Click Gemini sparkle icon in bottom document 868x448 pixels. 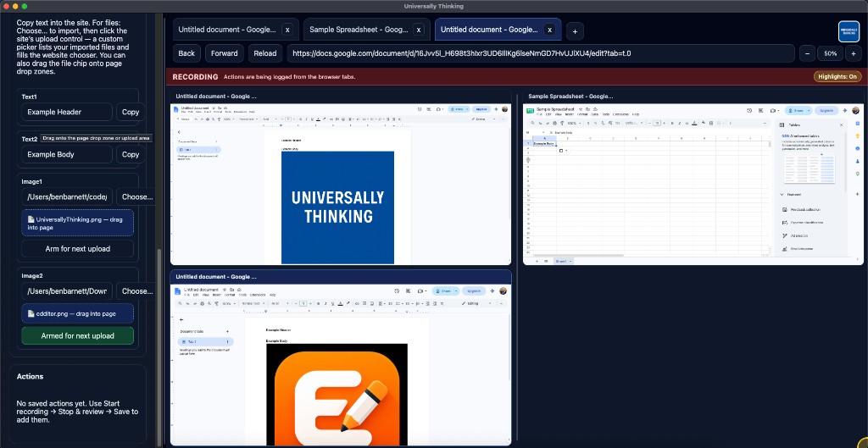492,291
